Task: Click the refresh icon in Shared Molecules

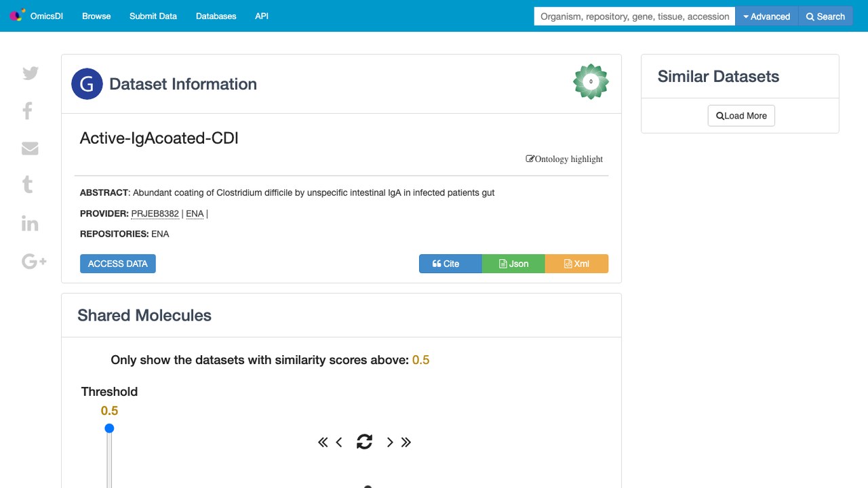Action: tap(364, 442)
